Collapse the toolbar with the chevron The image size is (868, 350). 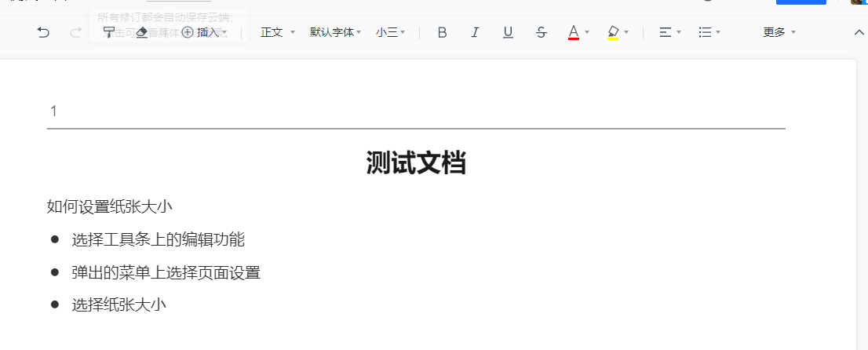point(859,32)
